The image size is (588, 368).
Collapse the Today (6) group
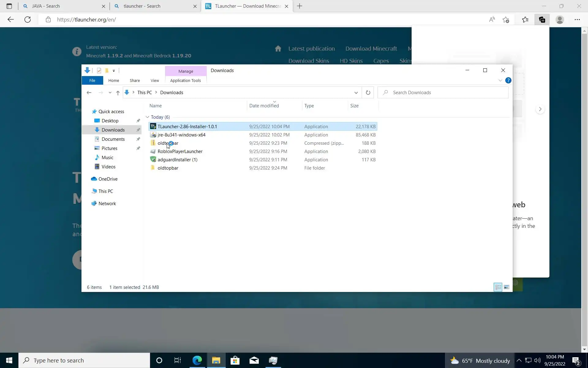147,117
